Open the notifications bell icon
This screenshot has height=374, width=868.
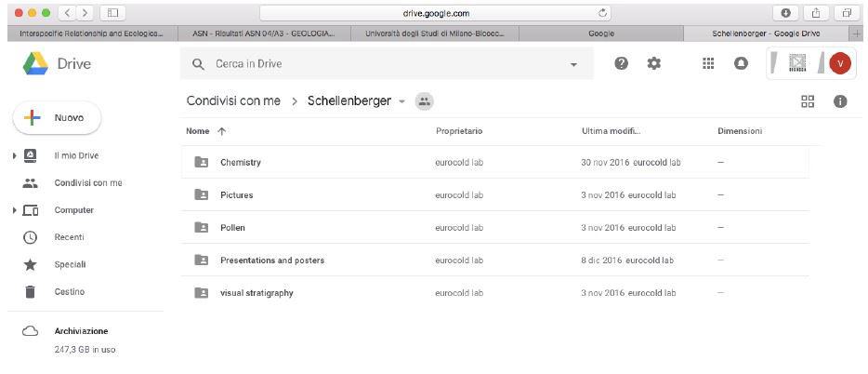[x=741, y=63]
